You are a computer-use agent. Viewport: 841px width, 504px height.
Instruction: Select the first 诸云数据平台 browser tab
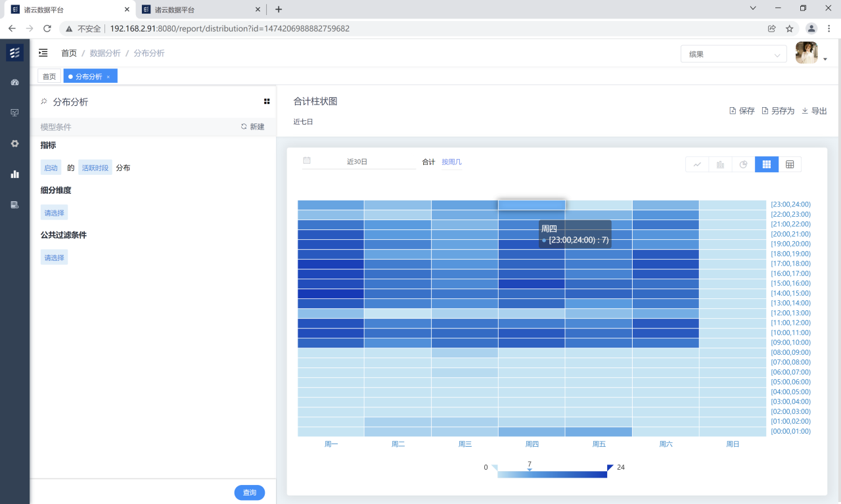click(69, 10)
